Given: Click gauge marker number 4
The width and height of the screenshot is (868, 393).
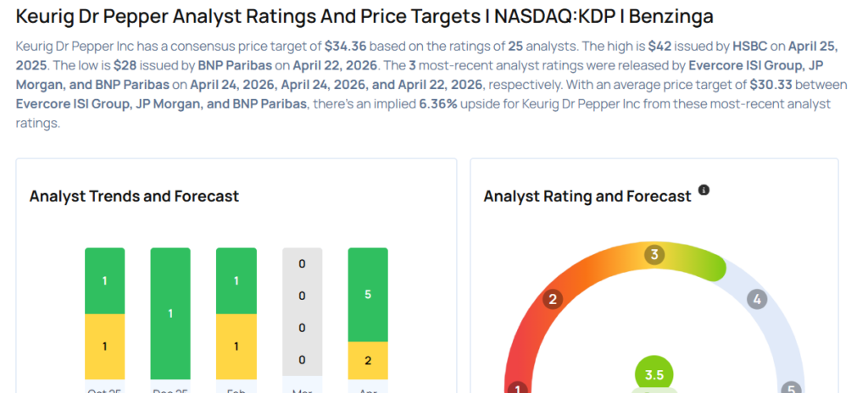Looking at the screenshot, I should [x=757, y=299].
